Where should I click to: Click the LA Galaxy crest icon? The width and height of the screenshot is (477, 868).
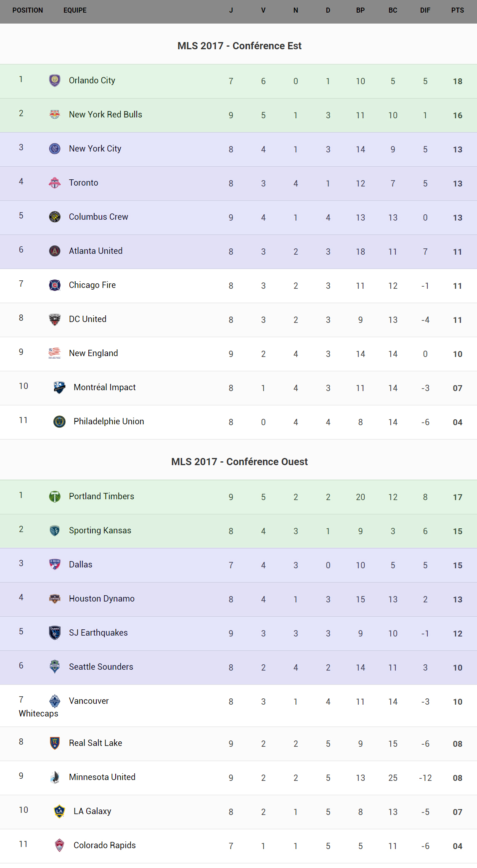(59, 811)
